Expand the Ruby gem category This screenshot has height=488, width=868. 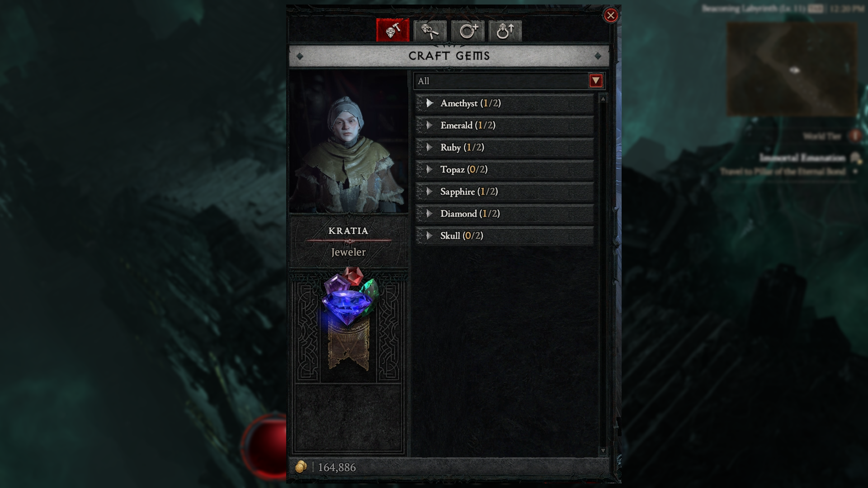click(x=505, y=147)
